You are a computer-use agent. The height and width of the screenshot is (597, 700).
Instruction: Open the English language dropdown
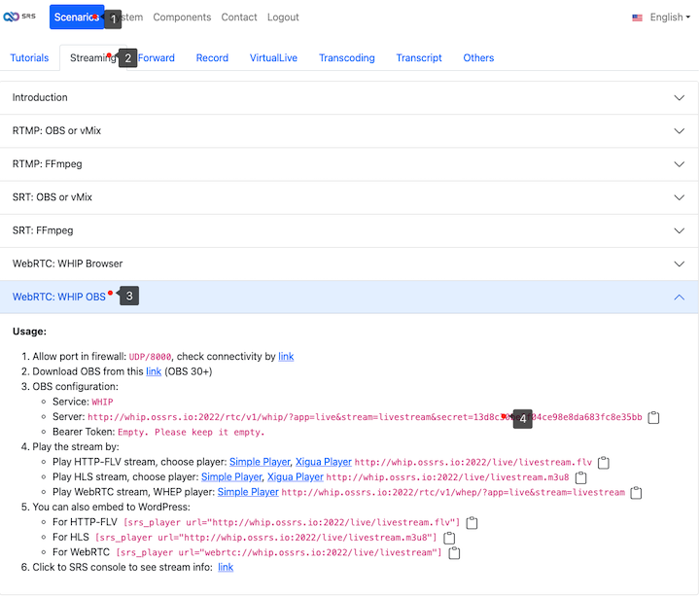tap(660, 18)
